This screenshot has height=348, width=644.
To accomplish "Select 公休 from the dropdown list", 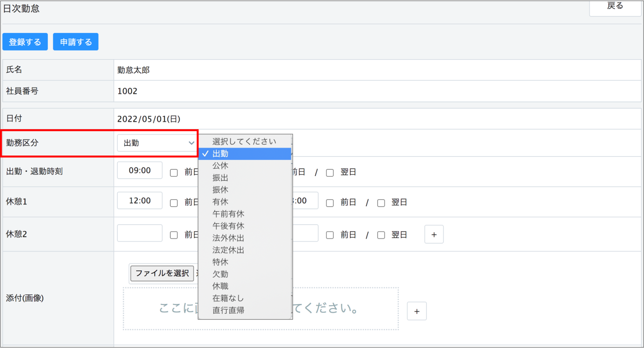I will [221, 166].
